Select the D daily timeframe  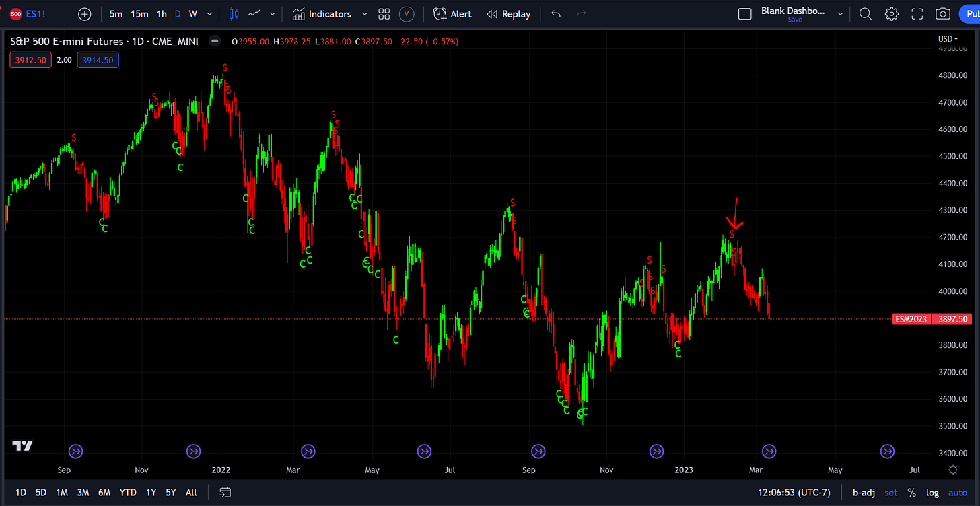tap(178, 13)
